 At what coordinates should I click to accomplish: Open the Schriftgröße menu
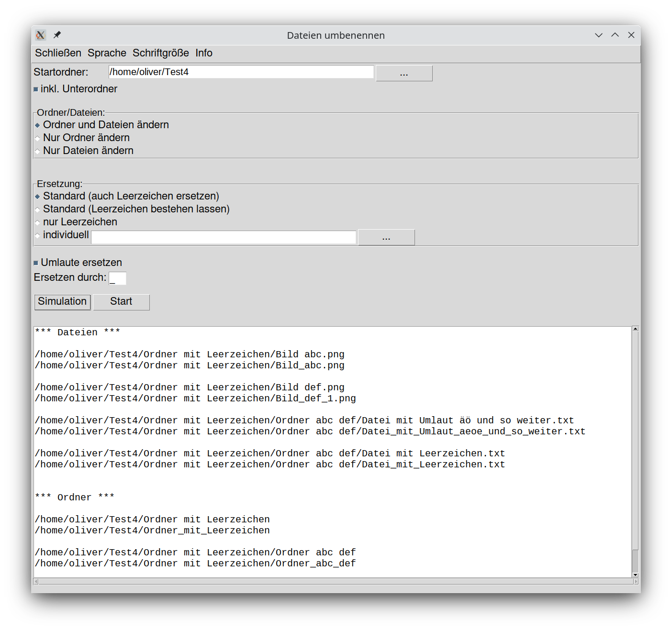(160, 53)
